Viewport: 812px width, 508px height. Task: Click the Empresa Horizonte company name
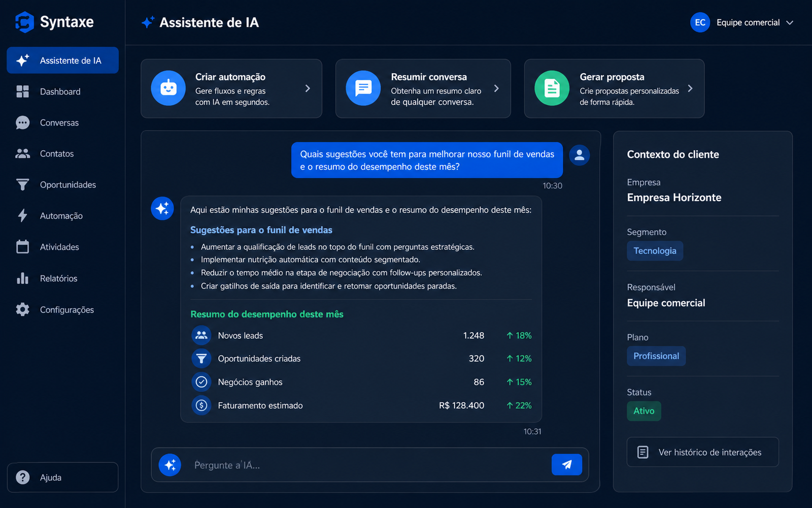coord(674,198)
